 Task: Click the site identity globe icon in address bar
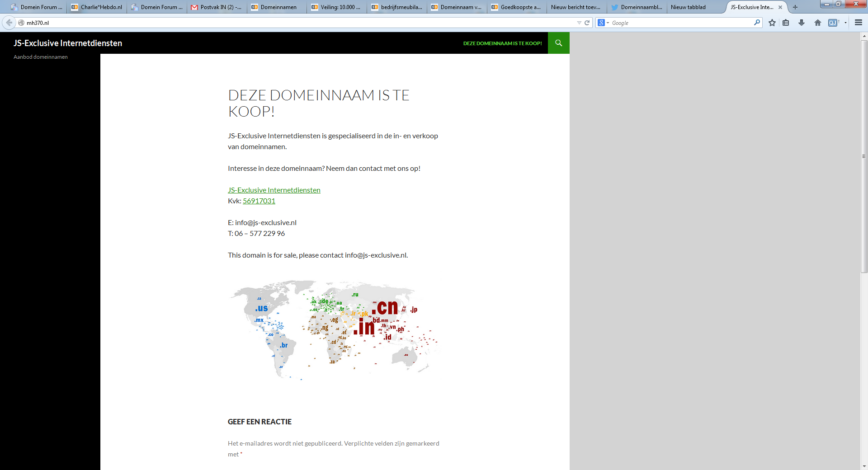coord(21,23)
